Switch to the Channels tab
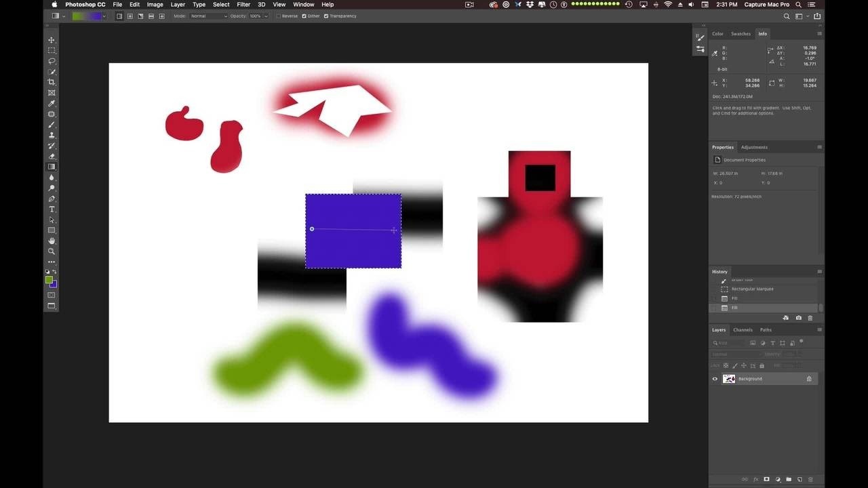 [743, 330]
